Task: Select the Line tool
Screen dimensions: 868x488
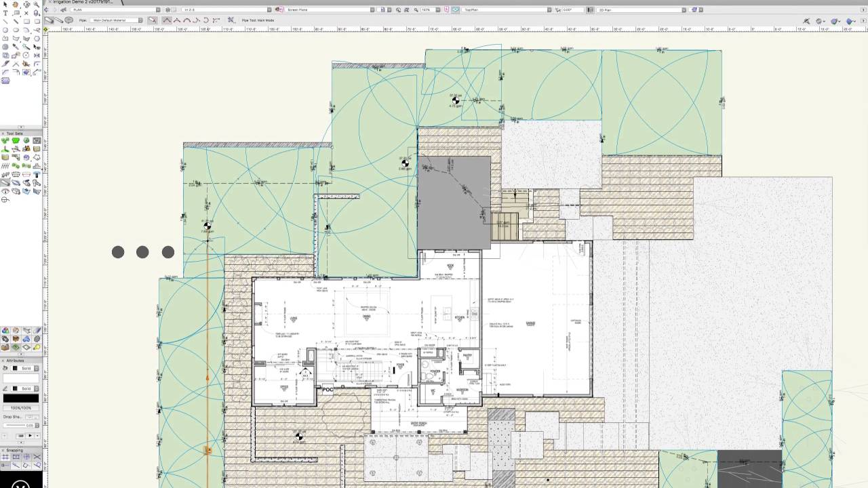Action: tap(5, 22)
